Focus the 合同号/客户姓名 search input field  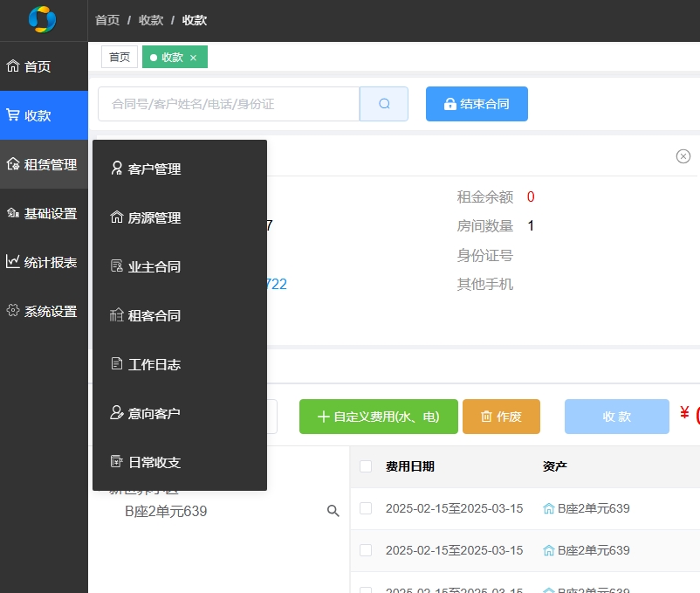229,104
